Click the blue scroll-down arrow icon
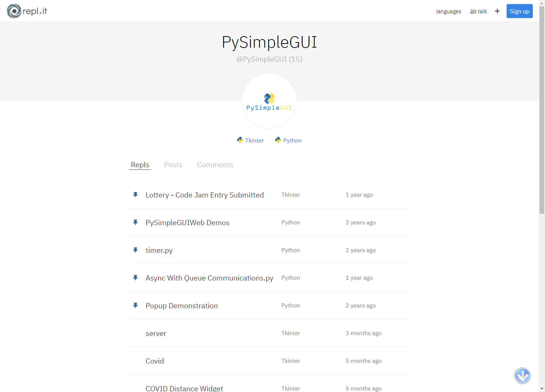The height and width of the screenshot is (392, 545). [522, 376]
